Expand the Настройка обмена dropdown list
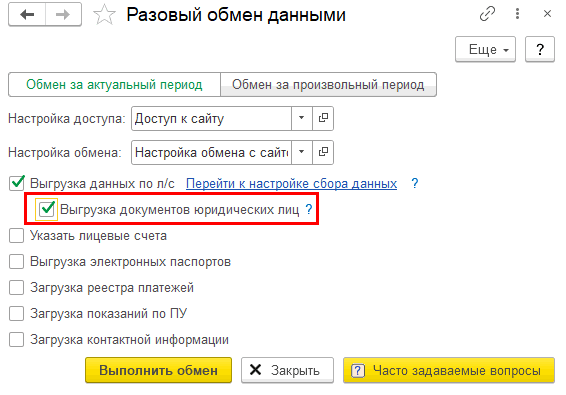The height and width of the screenshot is (395, 566). click(301, 152)
